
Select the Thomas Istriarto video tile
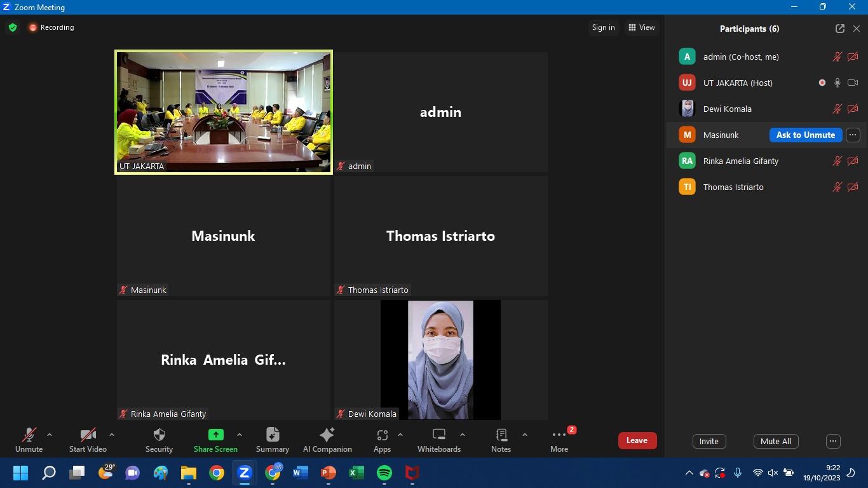point(440,236)
